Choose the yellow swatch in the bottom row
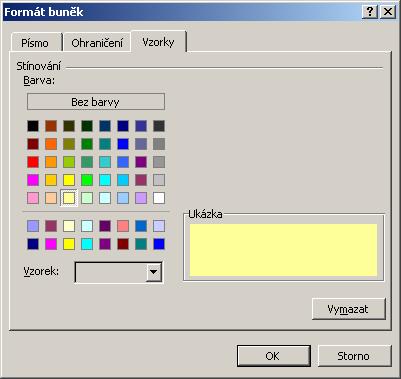 (x=69, y=244)
